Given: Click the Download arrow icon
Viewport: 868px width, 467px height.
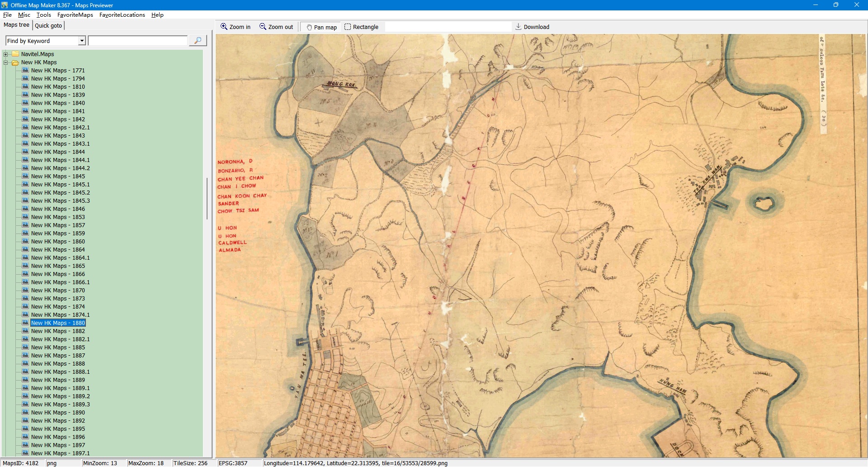Looking at the screenshot, I should pos(519,27).
